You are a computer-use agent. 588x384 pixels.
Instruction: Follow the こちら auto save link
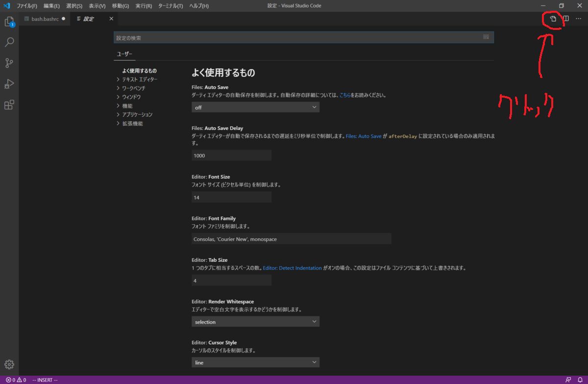coord(345,96)
